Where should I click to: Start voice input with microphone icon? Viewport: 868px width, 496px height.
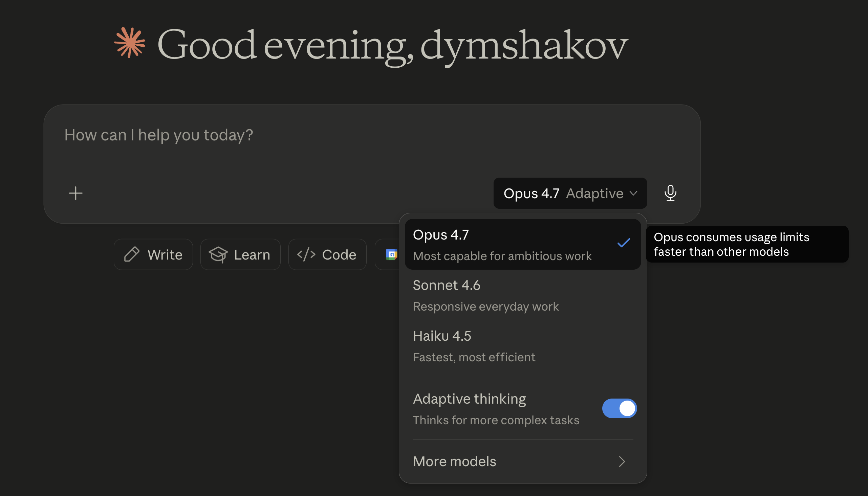pos(670,193)
